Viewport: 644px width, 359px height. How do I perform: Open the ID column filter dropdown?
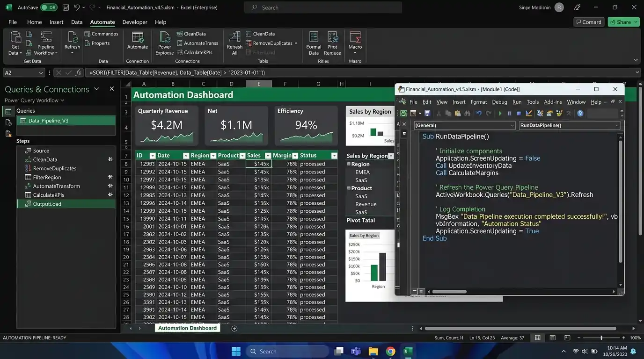[152, 156]
